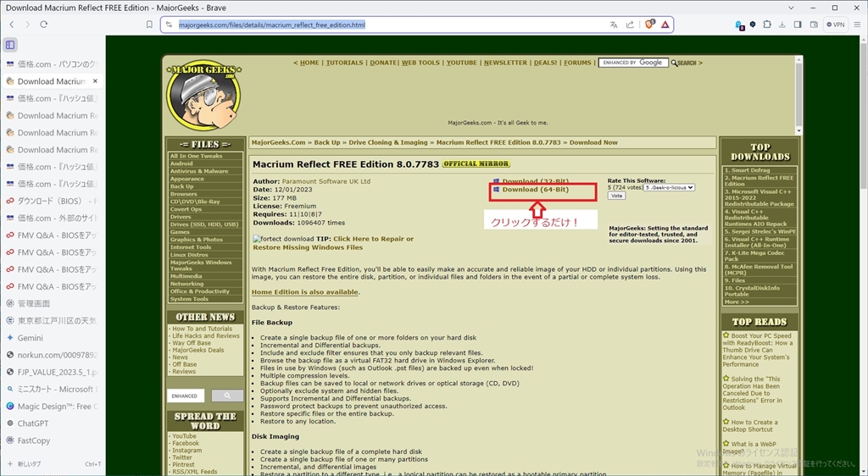
Task: Open the tab search chevron in the title bar
Action: coord(791,8)
